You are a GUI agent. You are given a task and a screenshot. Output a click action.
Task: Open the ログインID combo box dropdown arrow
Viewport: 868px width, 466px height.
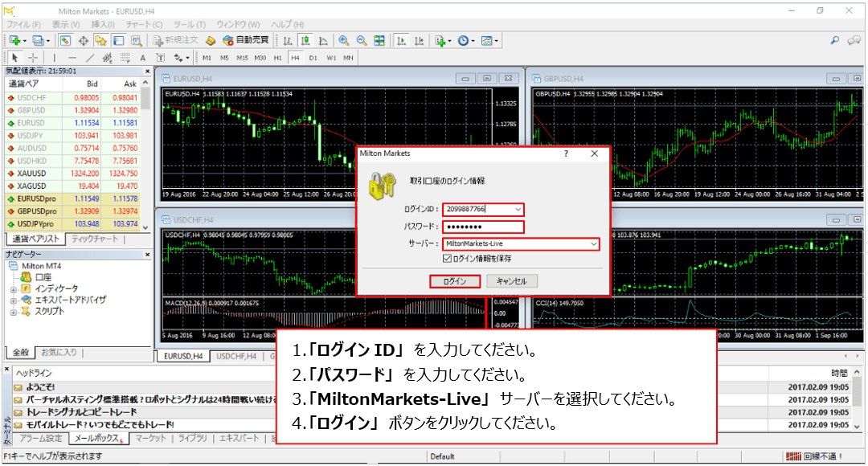[x=518, y=209]
